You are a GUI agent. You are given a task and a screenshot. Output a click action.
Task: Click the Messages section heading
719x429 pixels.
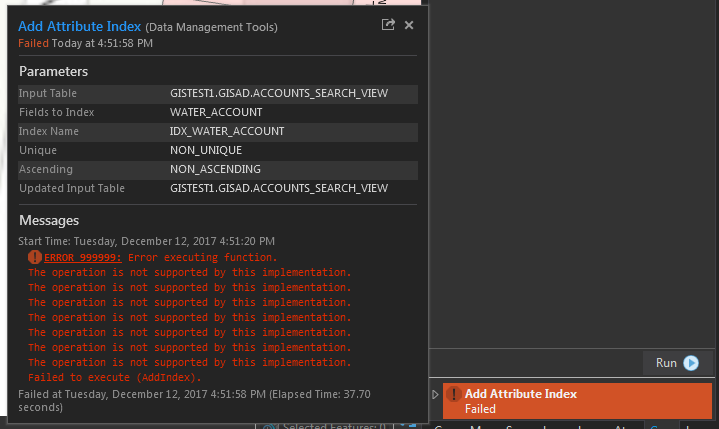49,220
